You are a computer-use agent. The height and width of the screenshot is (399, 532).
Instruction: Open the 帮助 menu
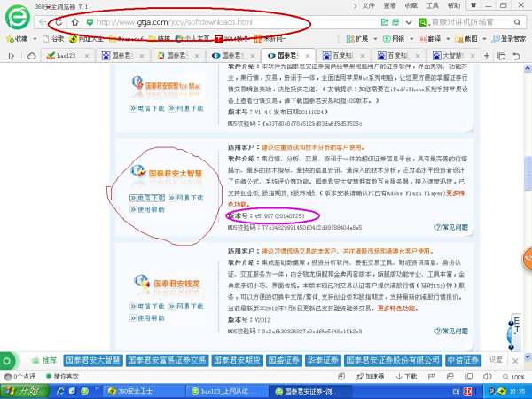(454, 5)
